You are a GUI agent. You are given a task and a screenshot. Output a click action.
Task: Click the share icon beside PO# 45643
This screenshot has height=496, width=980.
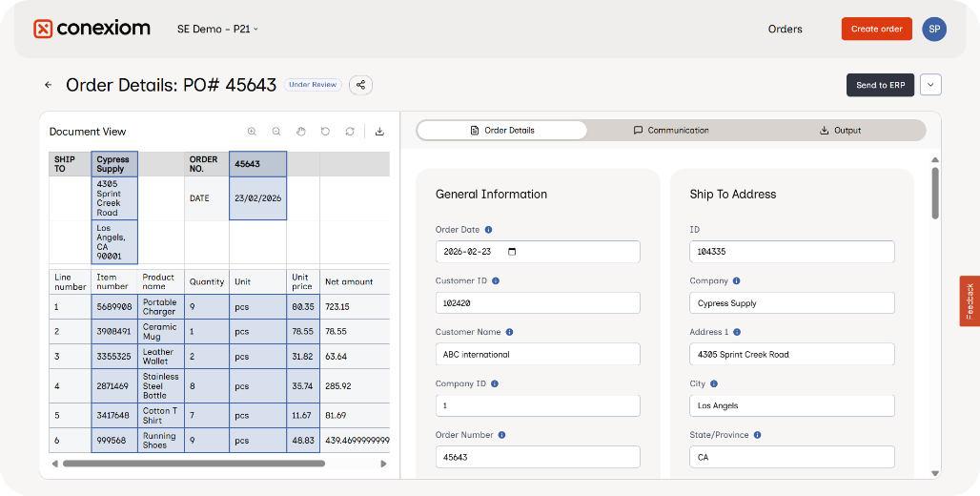point(360,85)
